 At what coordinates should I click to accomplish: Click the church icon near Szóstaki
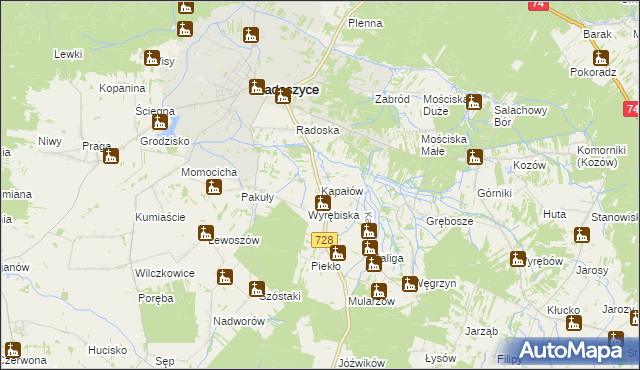tap(257, 289)
